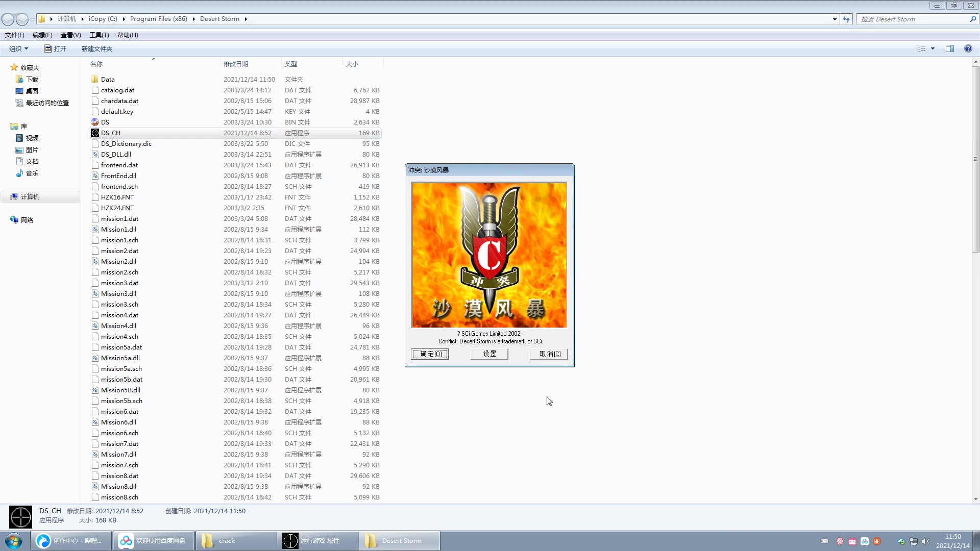The height and width of the screenshot is (551, 980).
Task: Click 组织 dropdown in toolbar
Action: (x=17, y=48)
